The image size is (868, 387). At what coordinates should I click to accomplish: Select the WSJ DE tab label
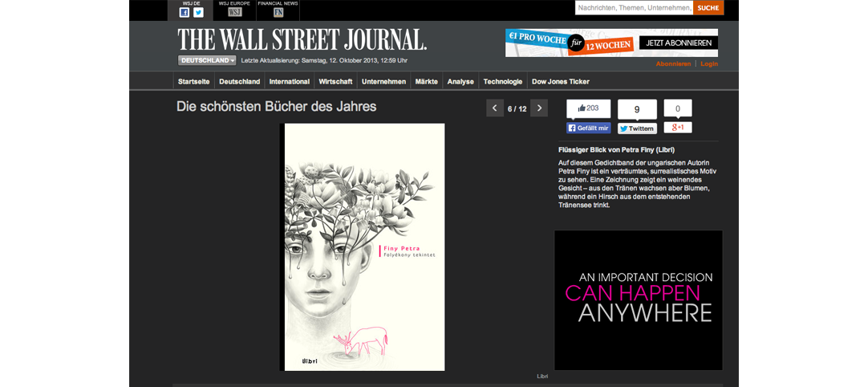(191, 3)
